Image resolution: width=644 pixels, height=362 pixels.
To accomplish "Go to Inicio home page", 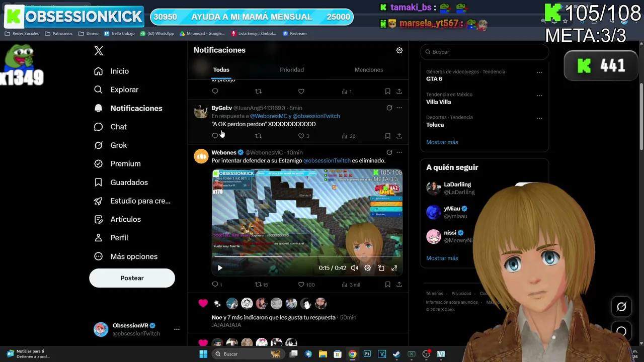I will (112, 71).
